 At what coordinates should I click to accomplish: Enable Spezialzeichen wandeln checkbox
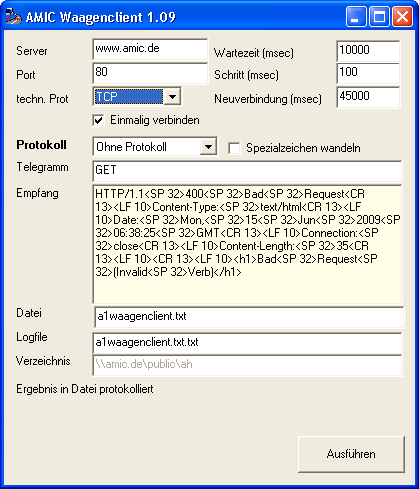[x=234, y=148]
